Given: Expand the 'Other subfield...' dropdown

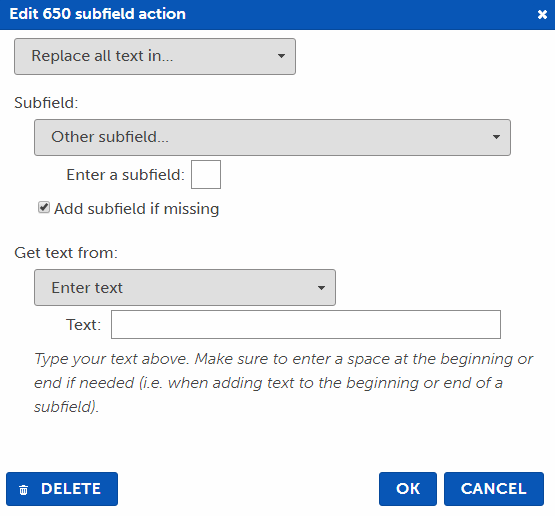Looking at the screenshot, I should (272, 137).
